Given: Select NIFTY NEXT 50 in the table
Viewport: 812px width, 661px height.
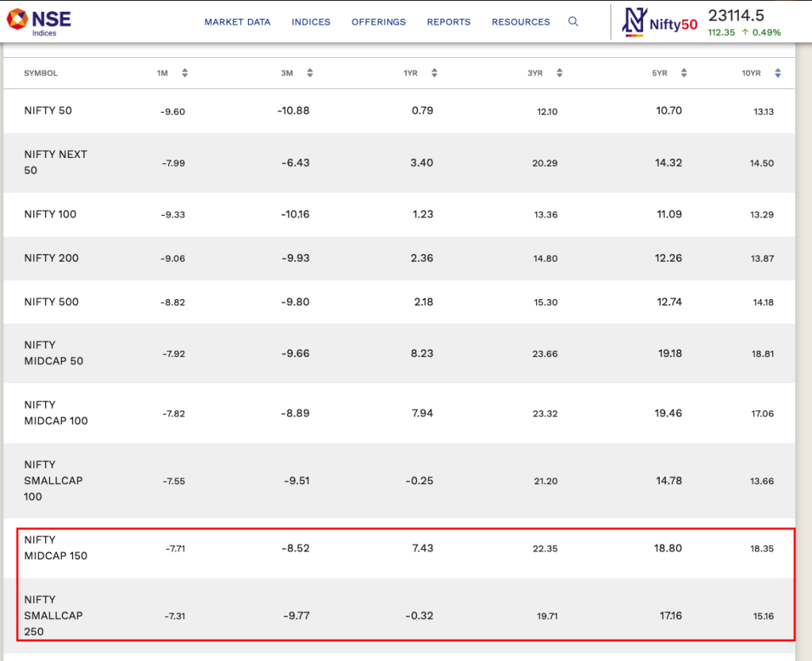Looking at the screenshot, I should click(56, 162).
